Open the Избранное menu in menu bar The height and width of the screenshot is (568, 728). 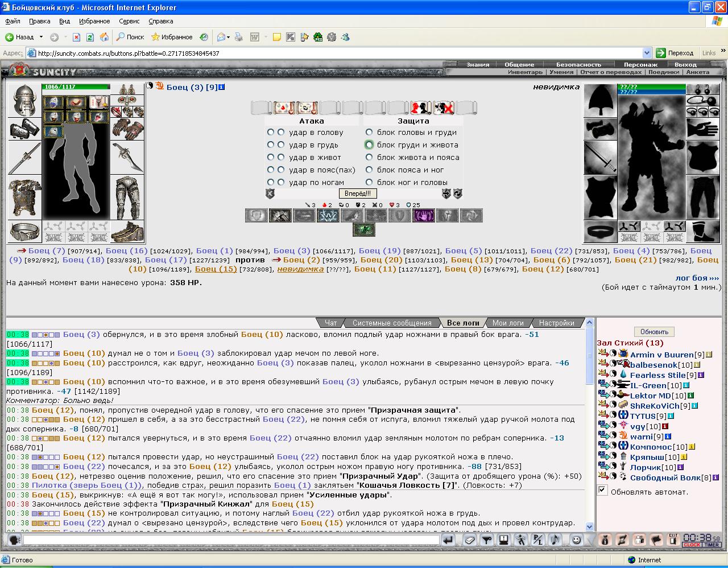tap(94, 21)
